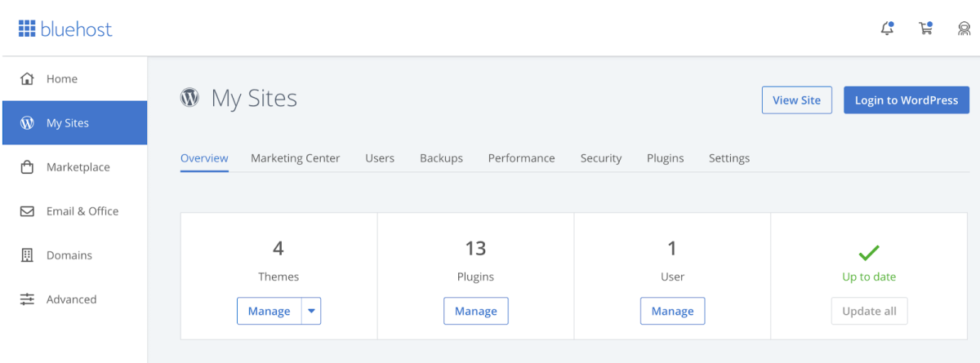Click the Login to WordPress button

click(906, 100)
